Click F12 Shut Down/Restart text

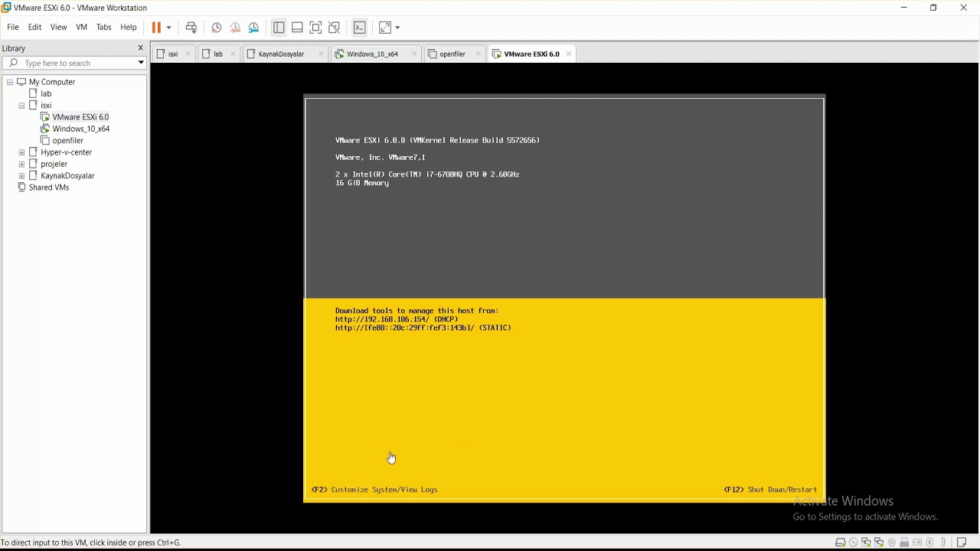(771, 490)
